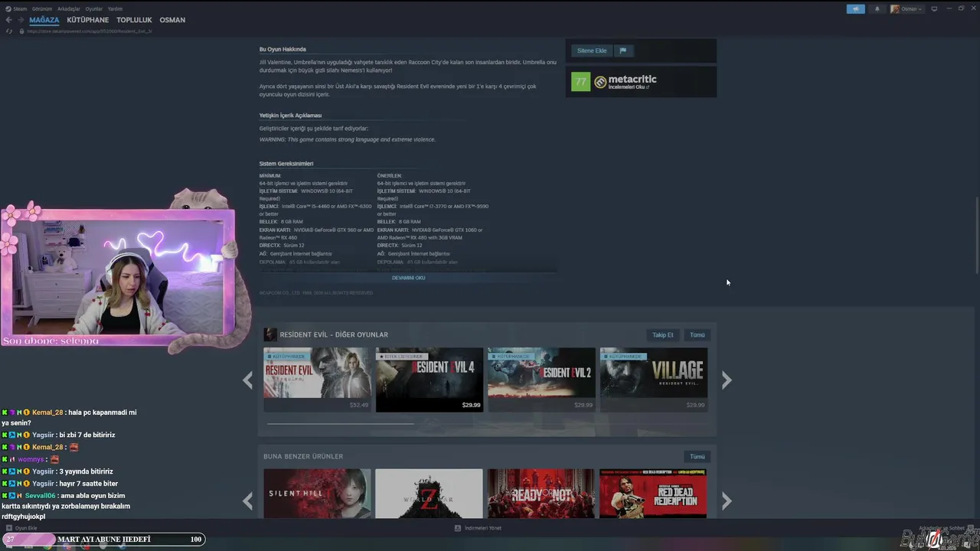
Task: Open the World War Z thumbnail
Action: pyautogui.click(x=429, y=494)
